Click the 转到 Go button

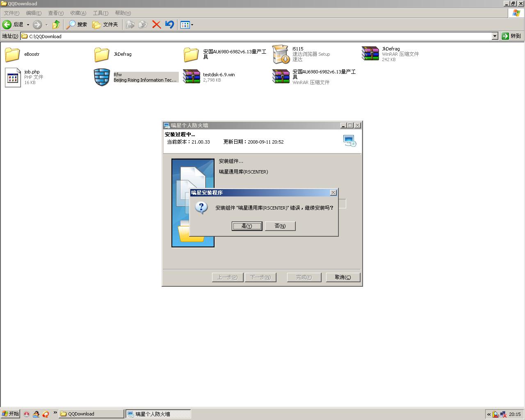(x=511, y=36)
